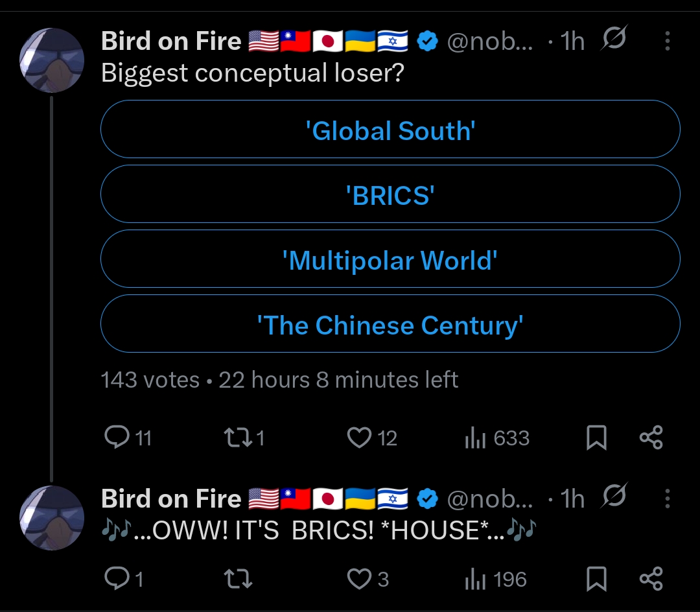This screenshot has height=612, width=700.
Task: Open more options menu on reply tweet
Action: [x=667, y=499]
